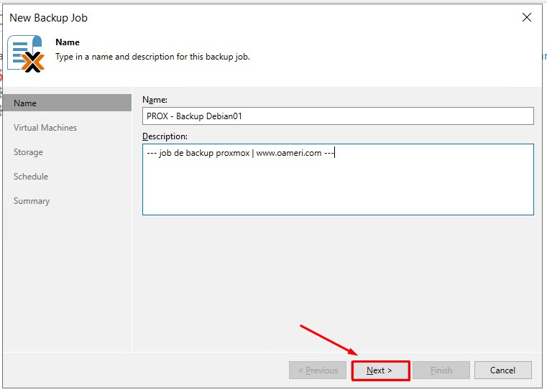Click the Proxmox backup job wizard icon
Screen dimensions: 547x392
pos(26,54)
